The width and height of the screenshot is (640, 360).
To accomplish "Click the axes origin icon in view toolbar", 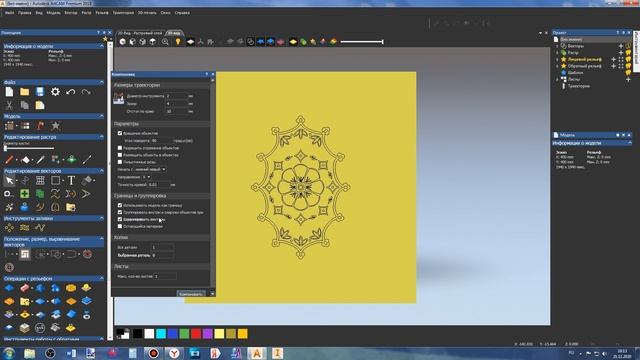I will coord(200,42).
